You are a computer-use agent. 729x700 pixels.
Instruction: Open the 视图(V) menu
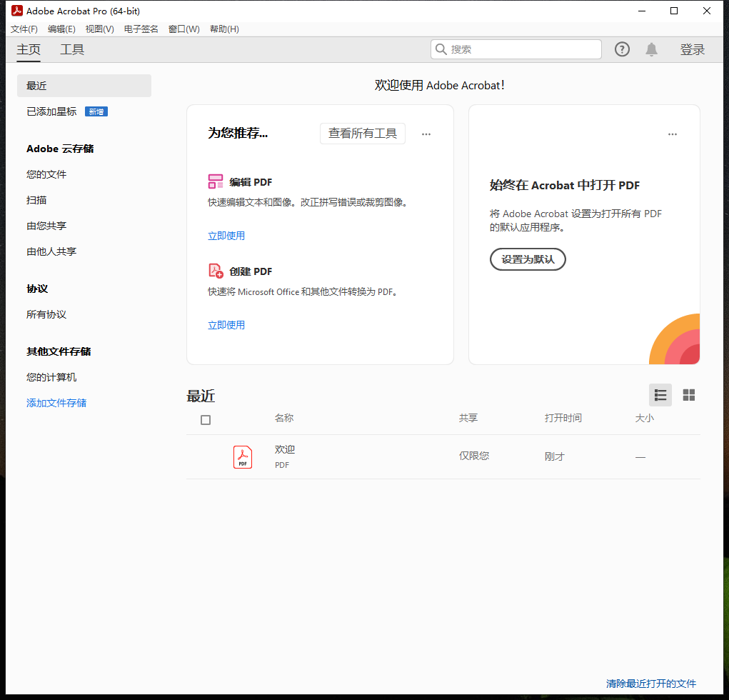pos(99,29)
